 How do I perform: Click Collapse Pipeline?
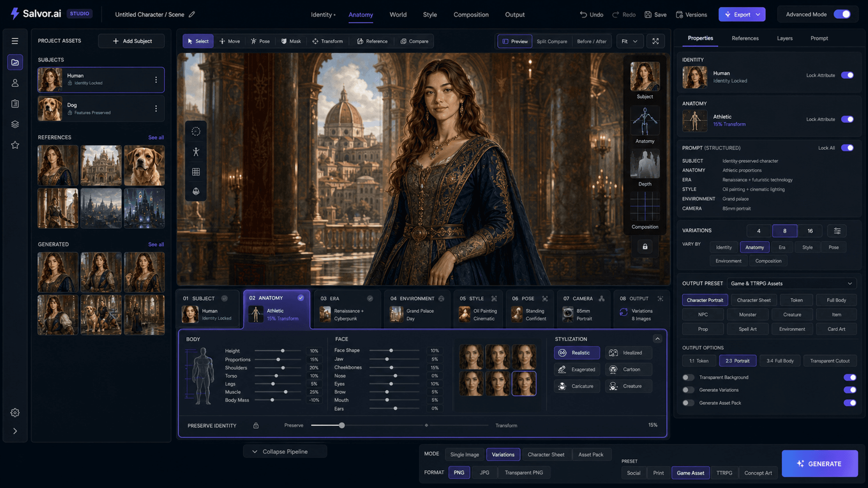285,452
